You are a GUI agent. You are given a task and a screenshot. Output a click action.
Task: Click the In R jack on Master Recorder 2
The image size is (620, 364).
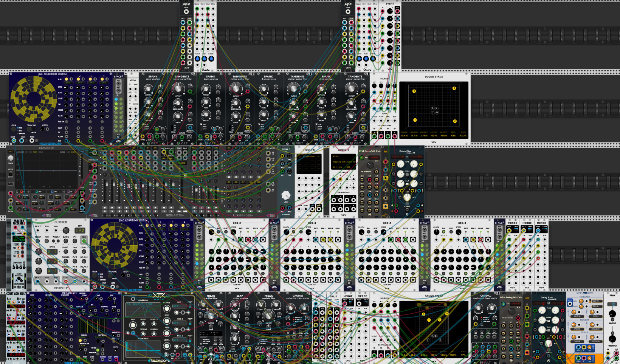click(22, 228)
